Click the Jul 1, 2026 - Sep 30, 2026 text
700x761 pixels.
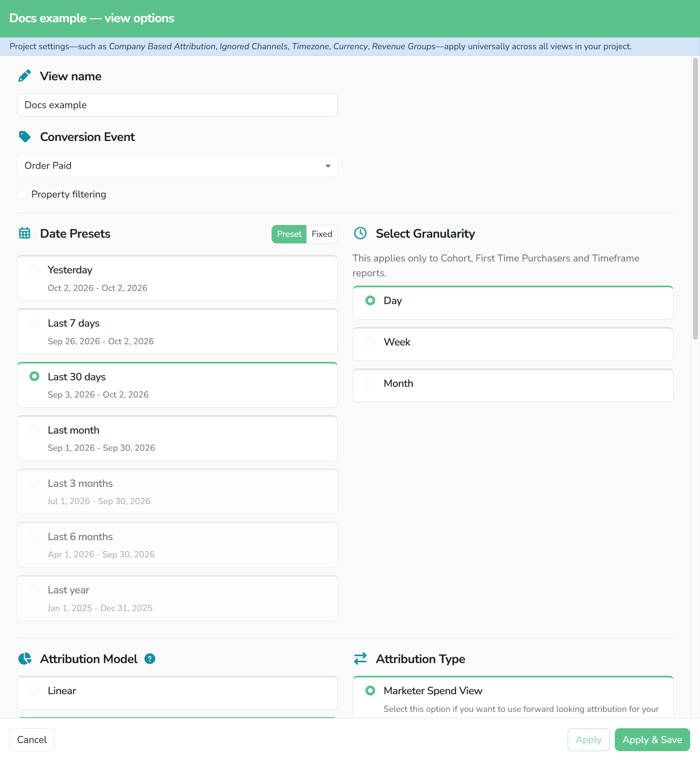[x=99, y=501]
